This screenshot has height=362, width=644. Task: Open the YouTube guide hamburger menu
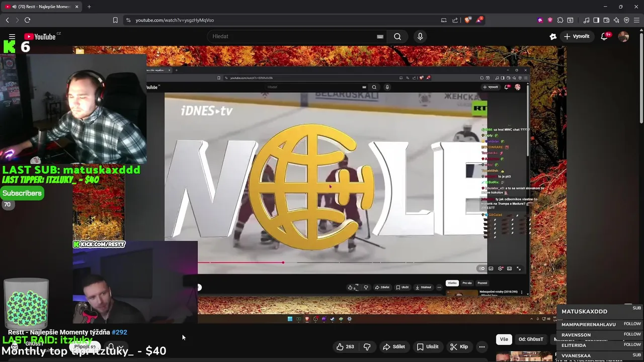12,36
